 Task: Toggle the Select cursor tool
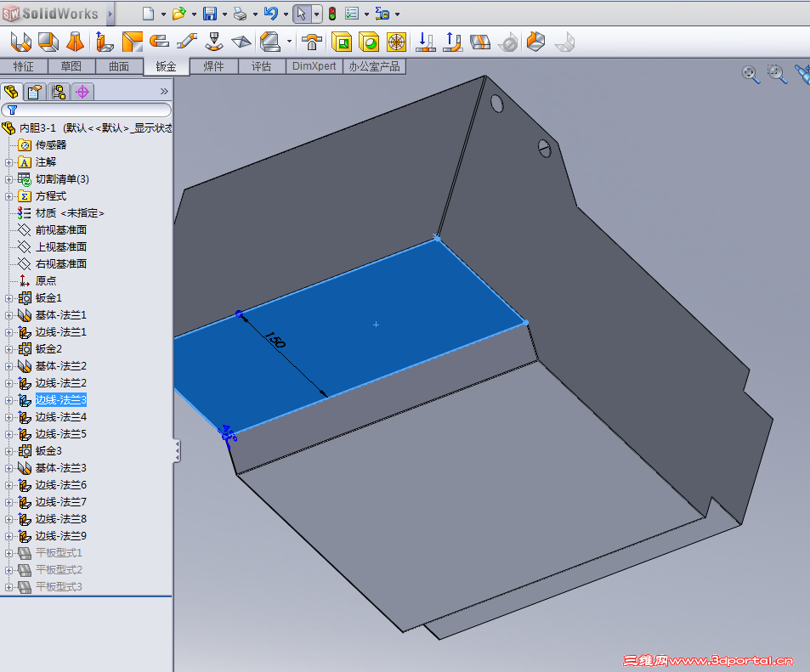click(302, 14)
